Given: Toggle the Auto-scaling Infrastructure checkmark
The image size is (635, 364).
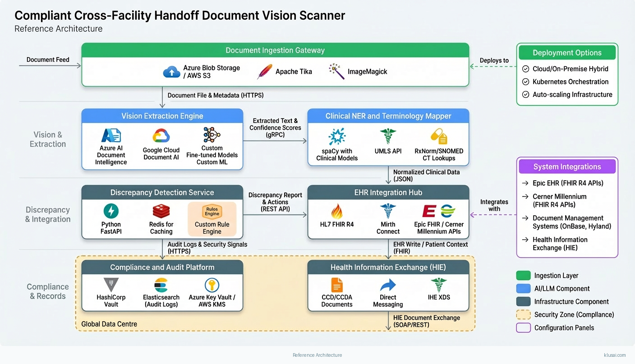Looking at the screenshot, I should [x=525, y=95].
